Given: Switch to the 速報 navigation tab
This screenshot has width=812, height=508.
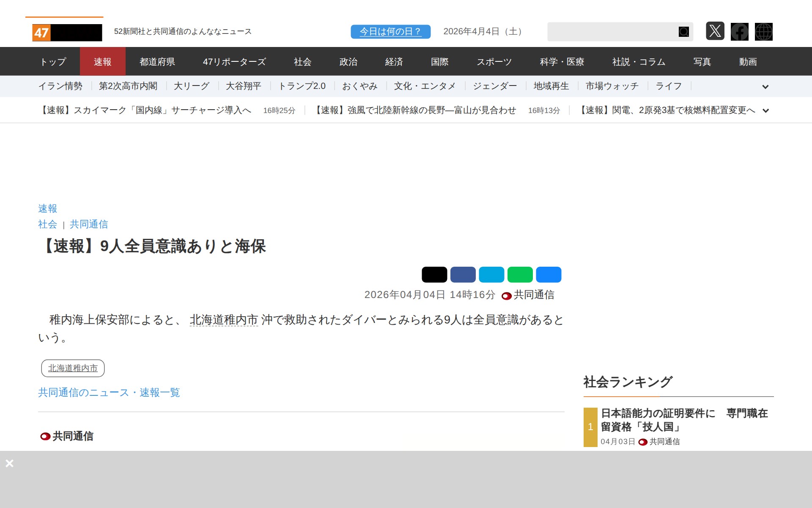Looking at the screenshot, I should point(103,61).
